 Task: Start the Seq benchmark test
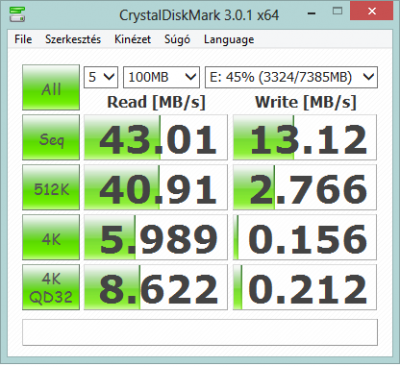[x=51, y=137]
